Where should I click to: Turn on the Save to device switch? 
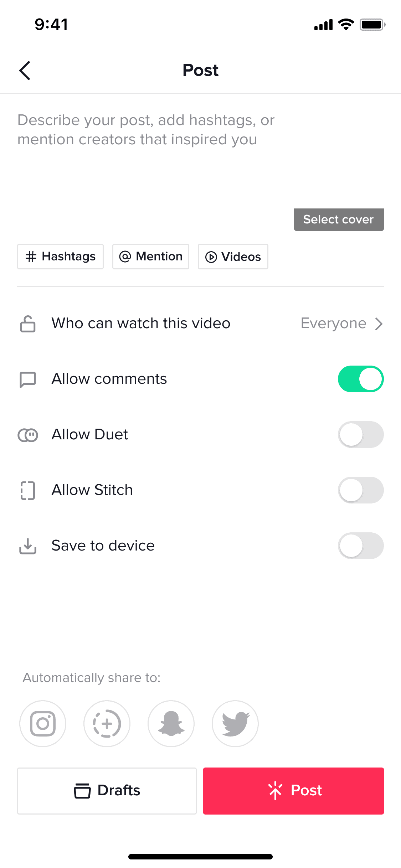coord(361,546)
